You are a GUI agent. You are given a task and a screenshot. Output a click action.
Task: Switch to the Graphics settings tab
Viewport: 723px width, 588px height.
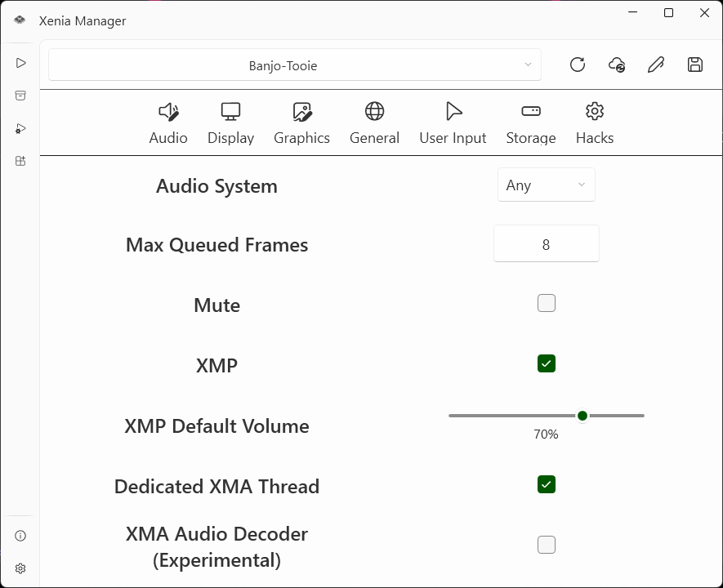pos(301,124)
